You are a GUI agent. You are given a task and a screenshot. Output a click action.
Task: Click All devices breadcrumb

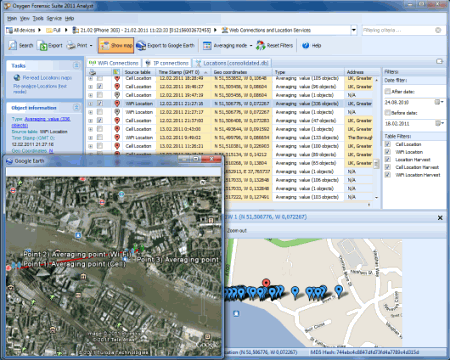point(21,30)
